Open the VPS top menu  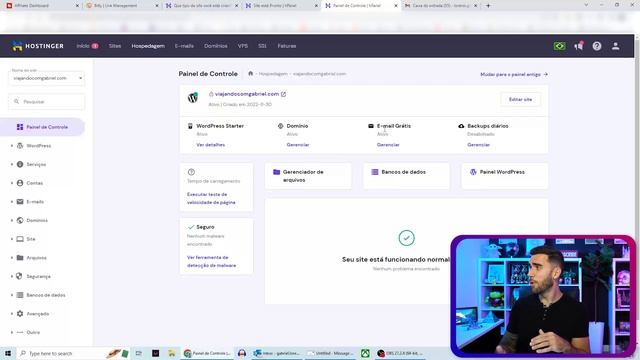tap(242, 46)
